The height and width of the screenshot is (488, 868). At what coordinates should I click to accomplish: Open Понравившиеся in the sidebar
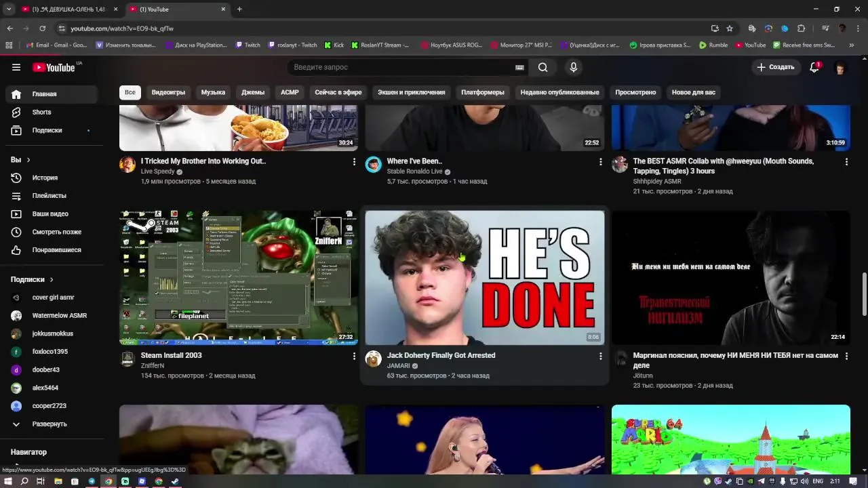coord(53,250)
